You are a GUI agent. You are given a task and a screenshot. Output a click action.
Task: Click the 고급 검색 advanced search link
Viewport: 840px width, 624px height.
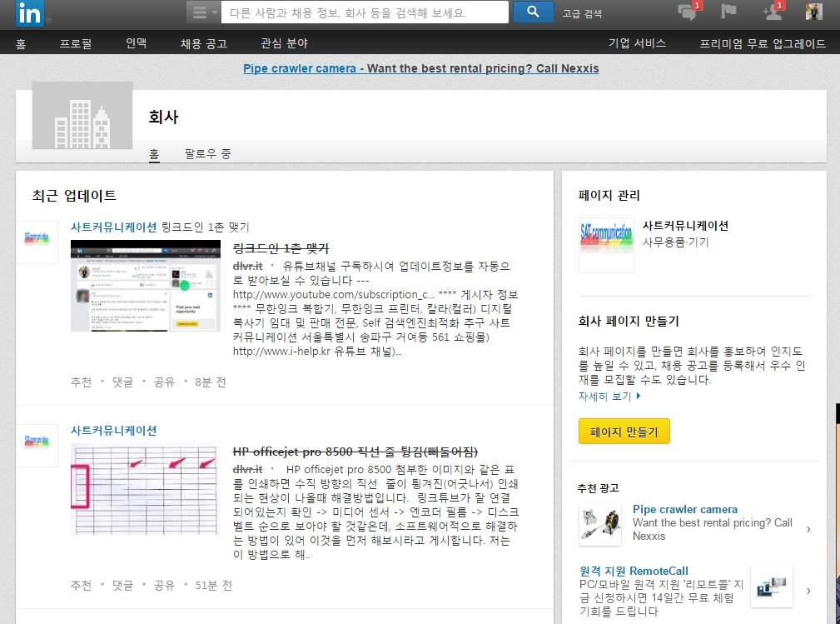(582, 13)
